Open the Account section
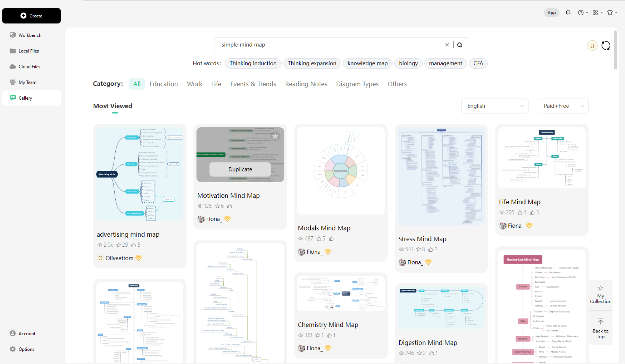This screenshot has height=364, width=625. point(23,333)
